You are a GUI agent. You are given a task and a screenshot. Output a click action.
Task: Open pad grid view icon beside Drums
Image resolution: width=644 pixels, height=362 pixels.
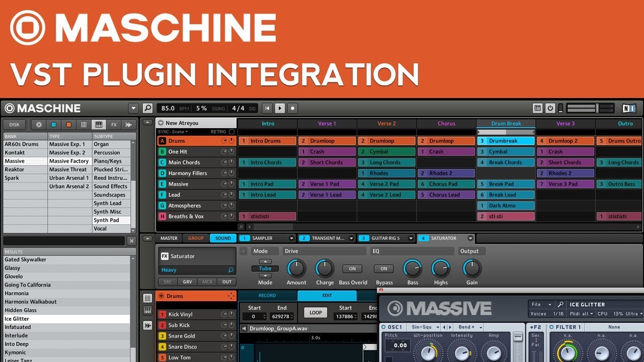click(x=147, y=298)
